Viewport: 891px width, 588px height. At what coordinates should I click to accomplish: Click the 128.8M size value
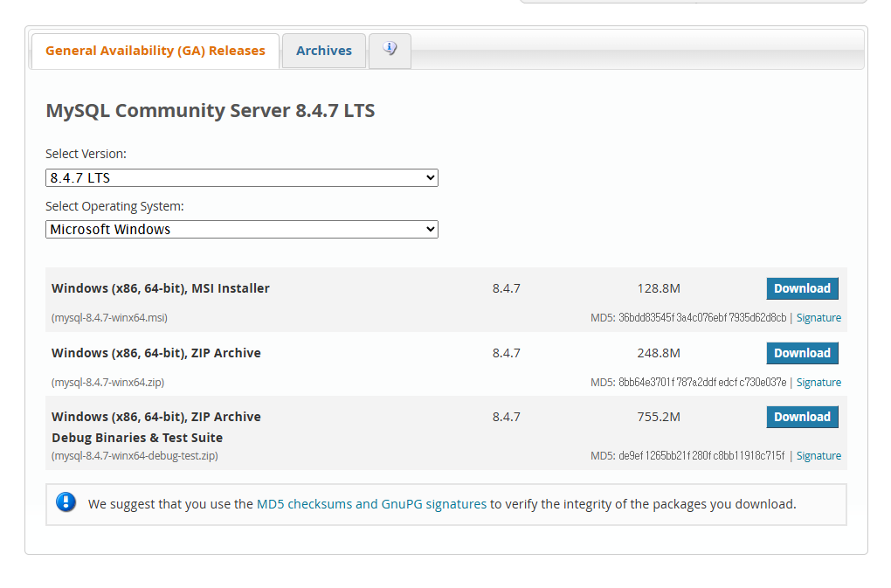659,288
